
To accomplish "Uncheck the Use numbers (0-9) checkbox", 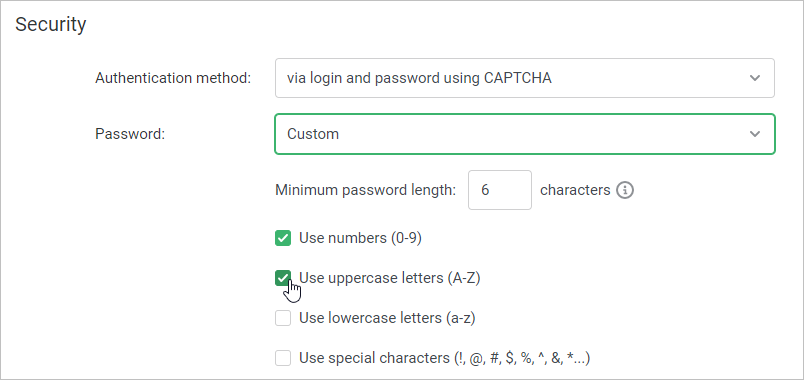I will click(x=283, y=238).
